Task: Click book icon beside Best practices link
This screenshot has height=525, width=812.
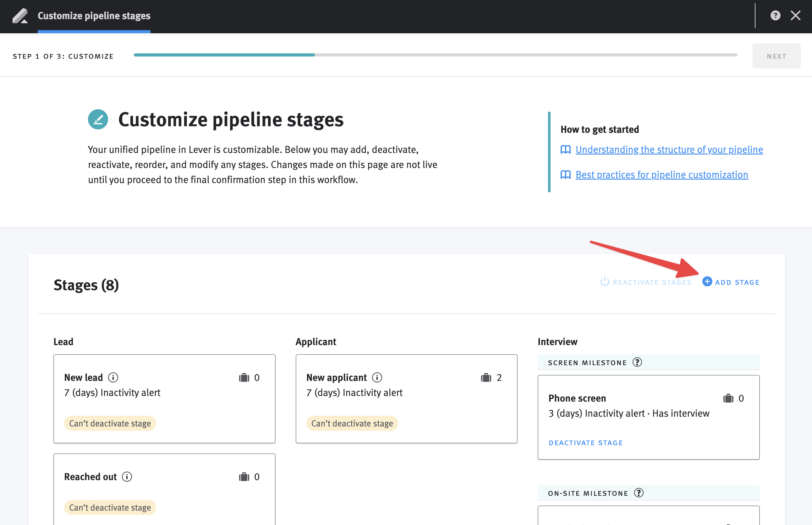Action: coord(565,175)
